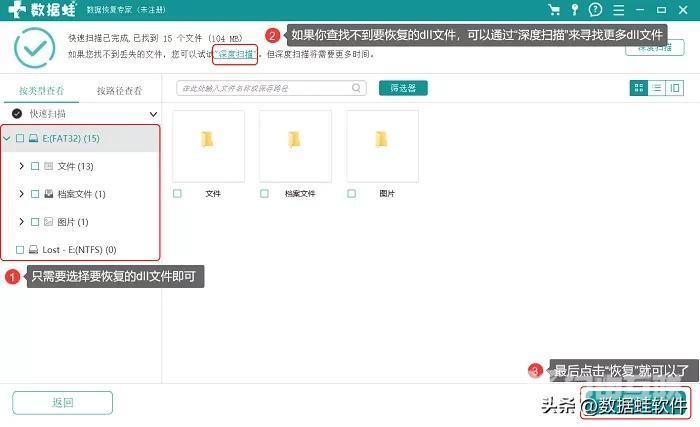Switch to 按路径查看 tab

[x=119, y=91]
